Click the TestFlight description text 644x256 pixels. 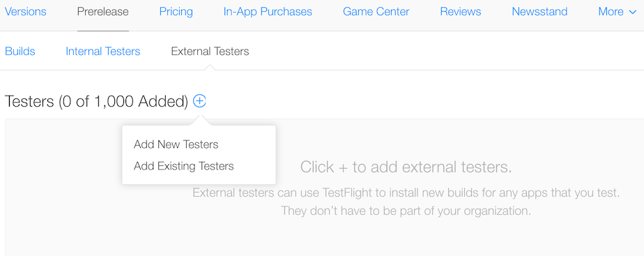[x=406, y=193]
